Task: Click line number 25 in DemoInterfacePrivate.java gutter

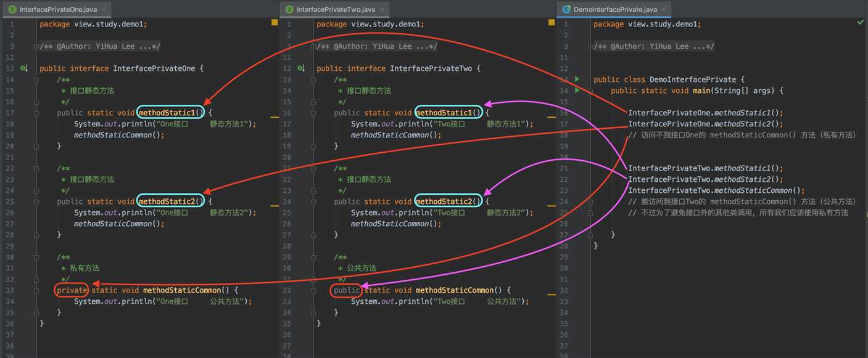Action: pos(564,213)
